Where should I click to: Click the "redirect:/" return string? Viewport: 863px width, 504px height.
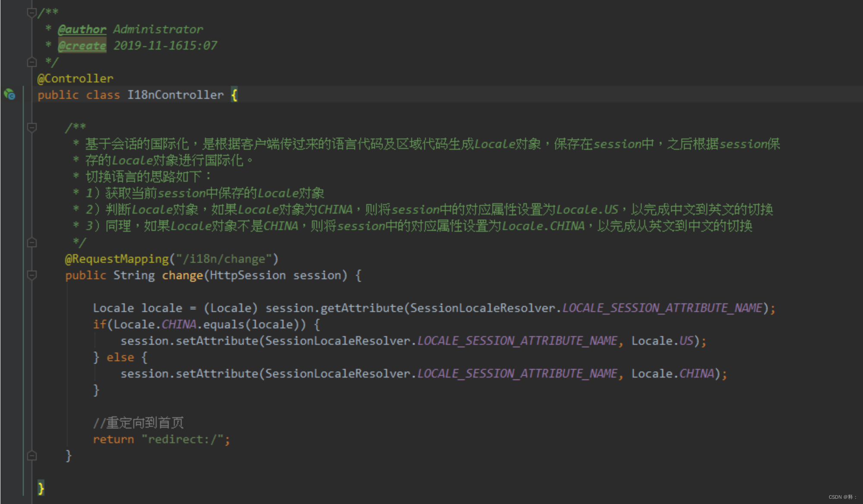(183, 439)
